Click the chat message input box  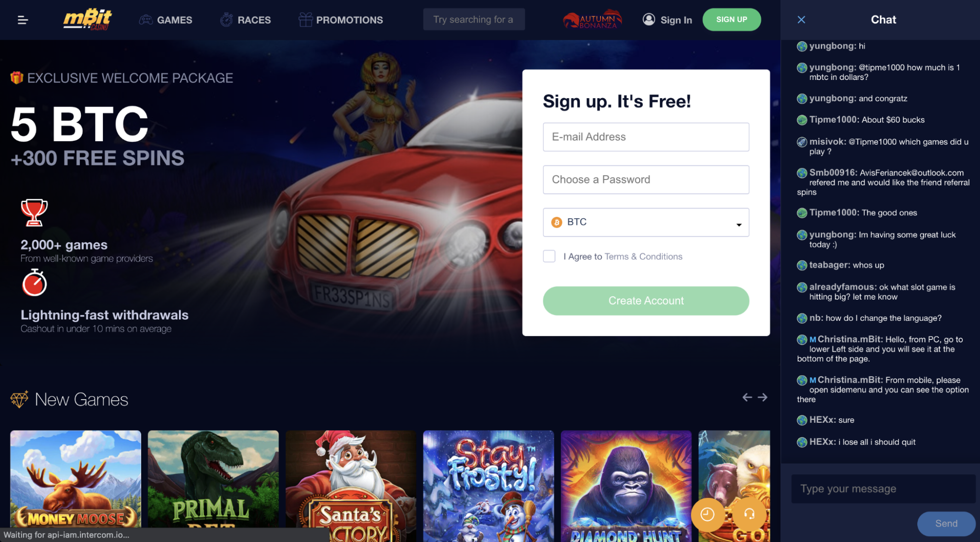(883, 489)
